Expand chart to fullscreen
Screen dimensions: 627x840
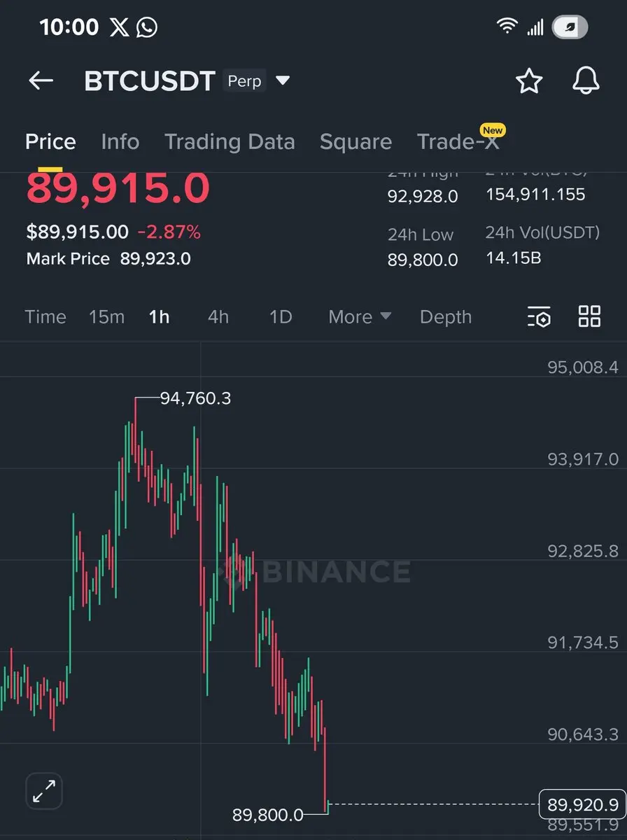pyautogui.click(x=45, y=792)
